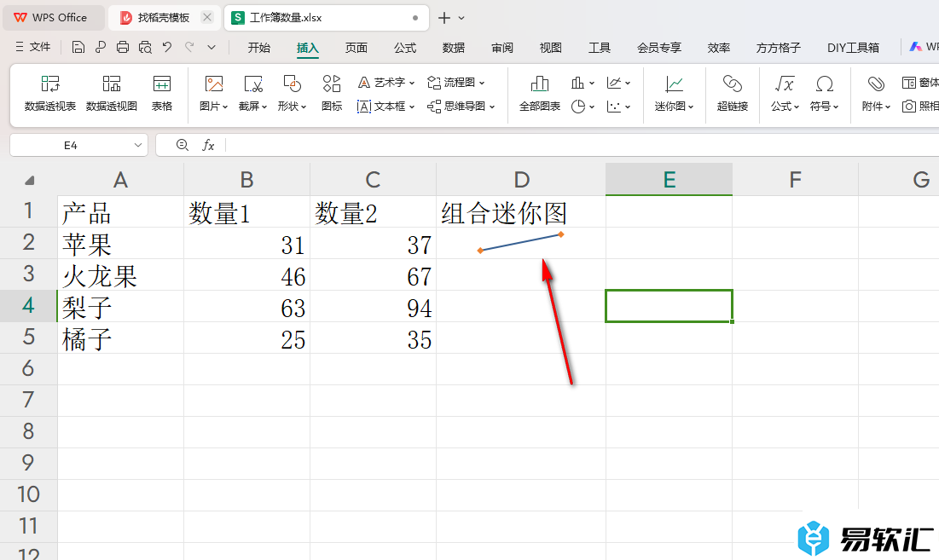
Task: Click the Redo arrow icon
Action: pyautogui.click(x=189, y=47)
